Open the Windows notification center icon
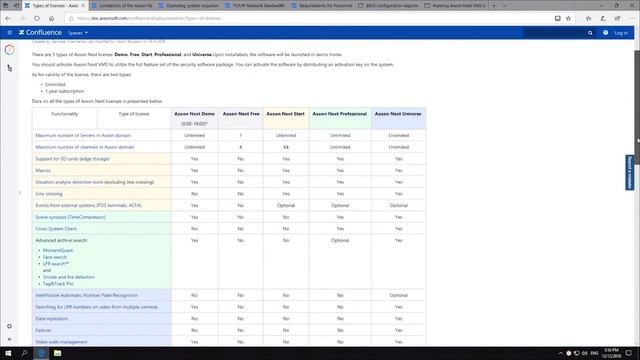Screen dimensions: 640x360 (629, 353)
